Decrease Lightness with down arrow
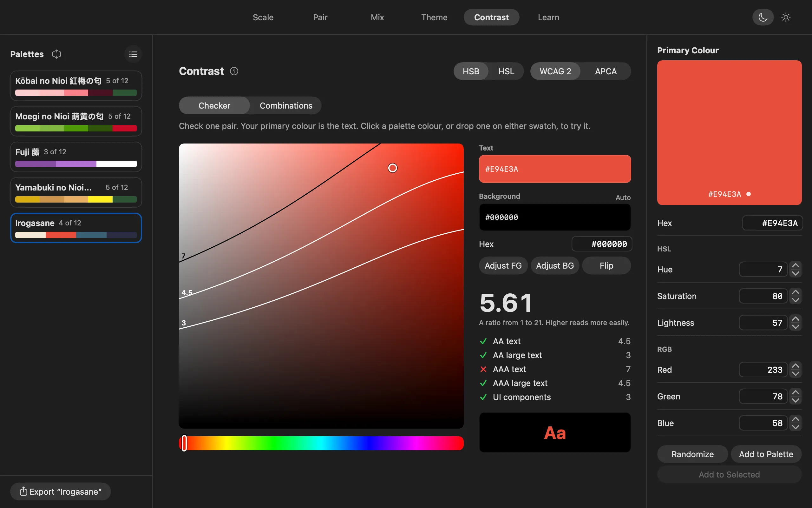The width and height of the screenshot is (812, 508). click(795, 327)
